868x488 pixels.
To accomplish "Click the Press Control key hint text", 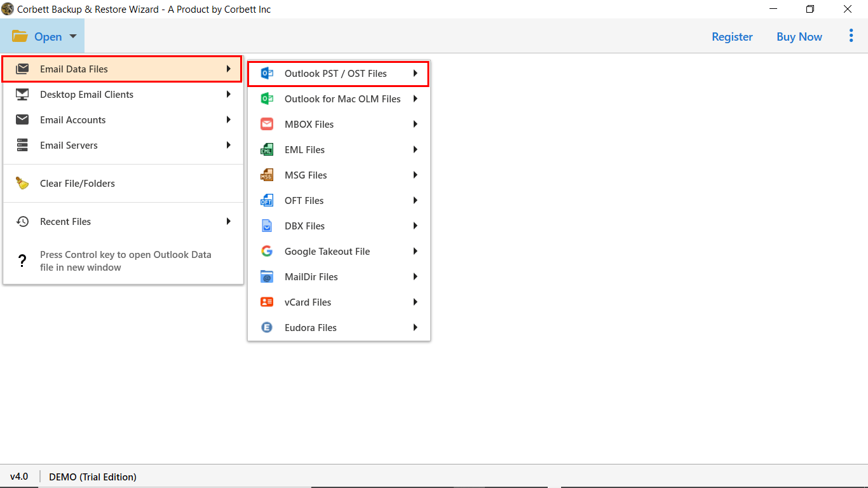I will click(126, 261).
